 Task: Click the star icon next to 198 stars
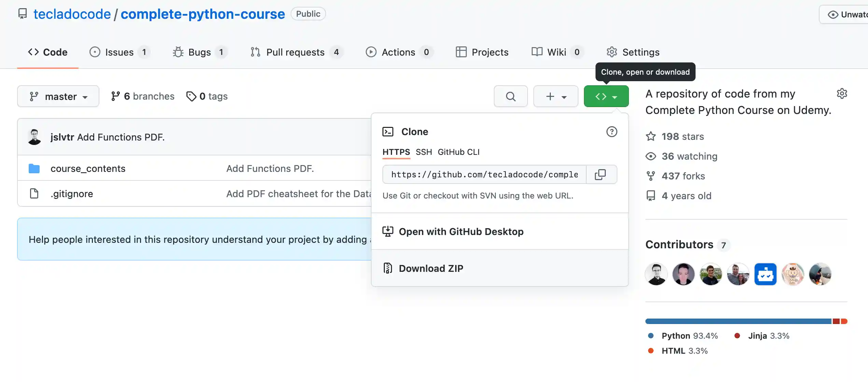coord(650,136)
